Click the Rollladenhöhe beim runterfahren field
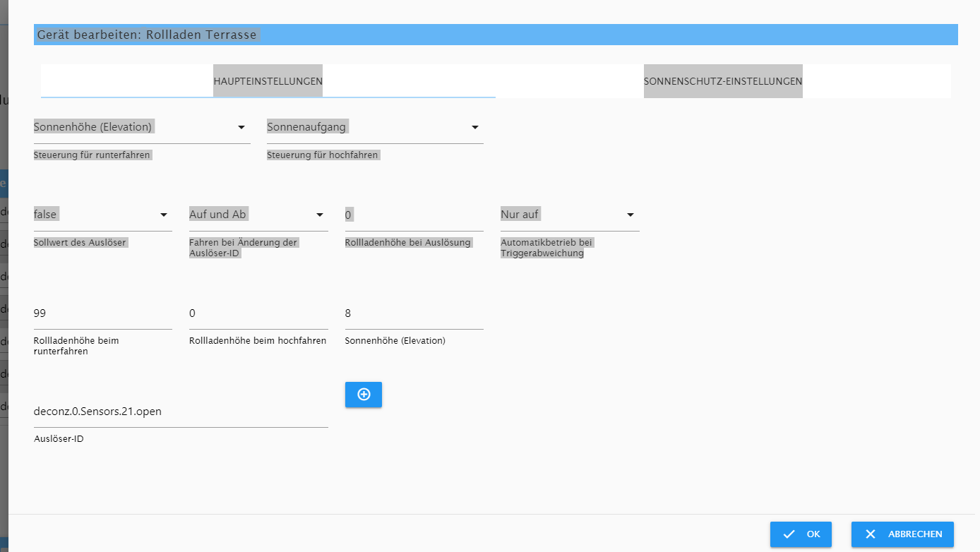The height and width of the screenshot is (552, 980). pyautogui.click(x=103, y=313)
